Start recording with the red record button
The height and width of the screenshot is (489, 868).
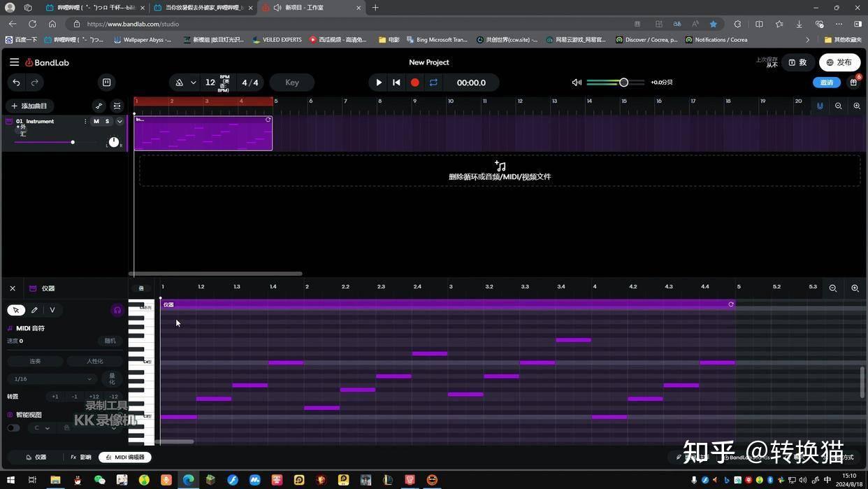pyautogui.click(x=414, y=83)
